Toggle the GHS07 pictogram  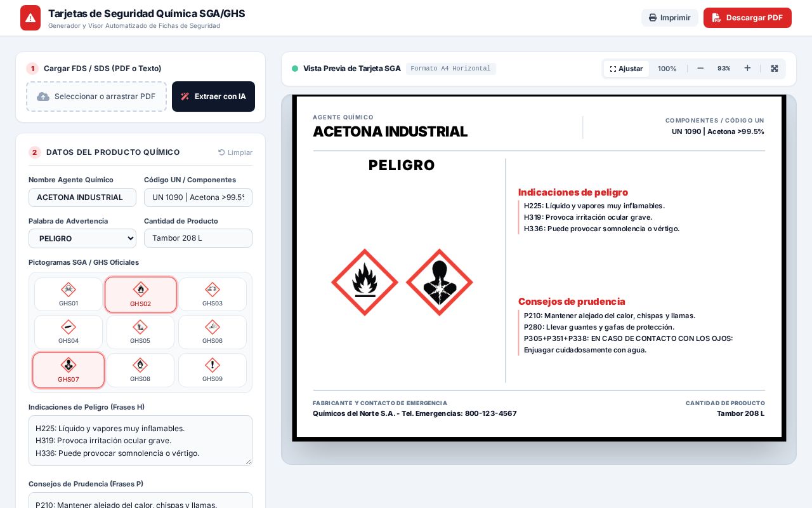click(69, 370)
